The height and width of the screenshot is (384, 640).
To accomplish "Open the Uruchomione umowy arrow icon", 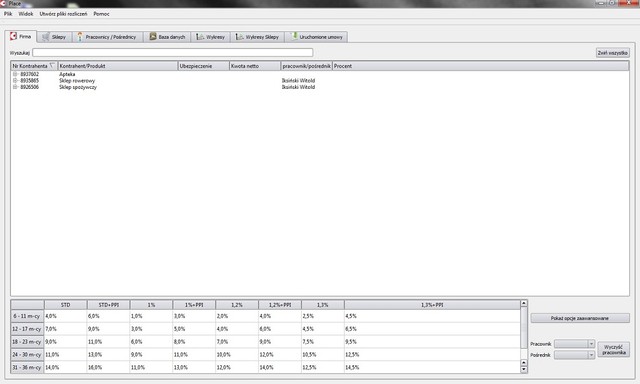I will (294, 36).
